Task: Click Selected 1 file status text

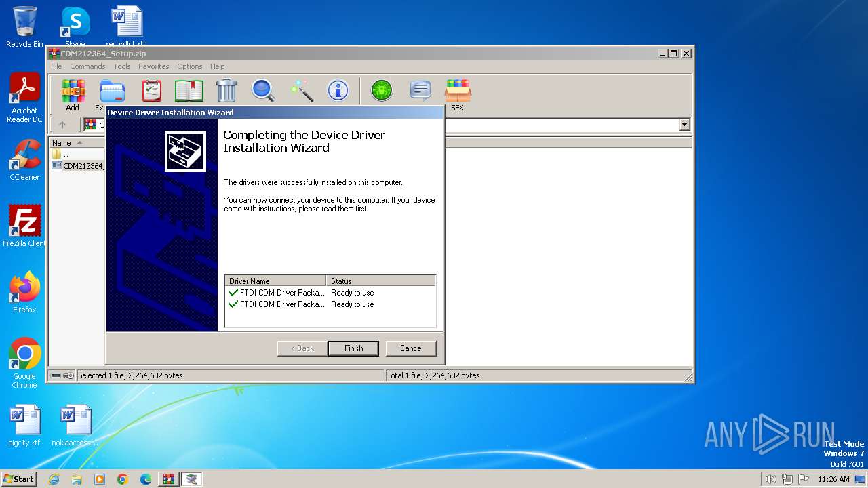Action: point(130,375)
